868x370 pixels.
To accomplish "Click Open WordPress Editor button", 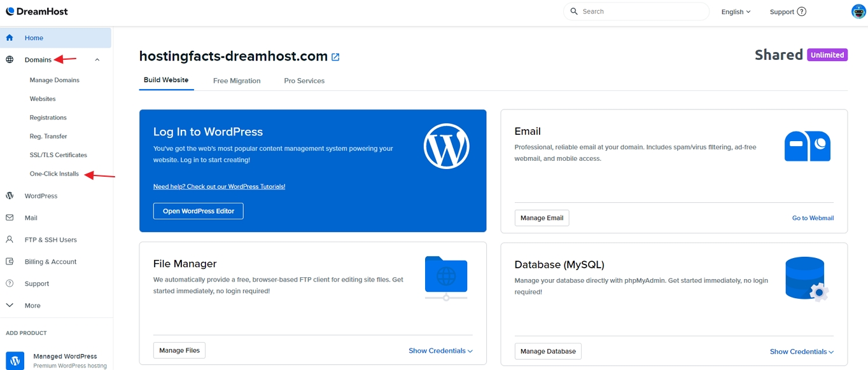I will point(199,211).
